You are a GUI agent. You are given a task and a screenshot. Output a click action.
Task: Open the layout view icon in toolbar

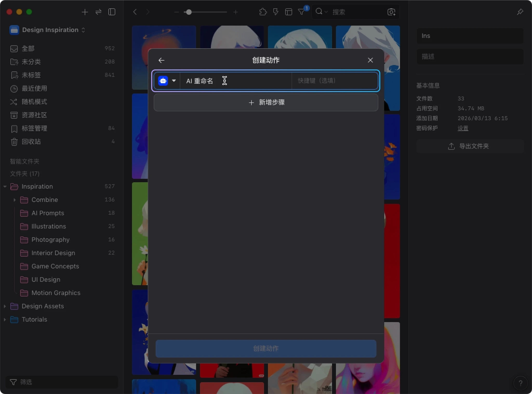288,12
